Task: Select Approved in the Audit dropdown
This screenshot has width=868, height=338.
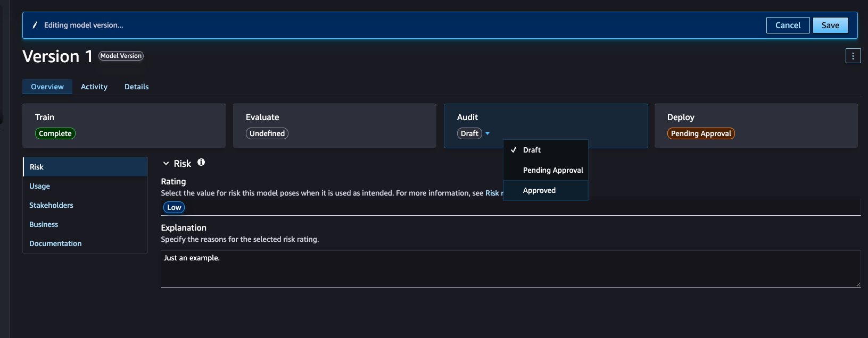Action: tap(545, 190)
